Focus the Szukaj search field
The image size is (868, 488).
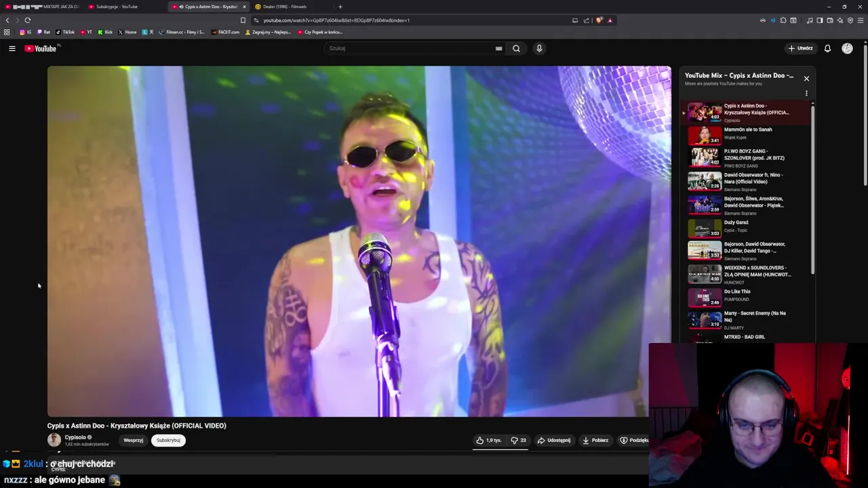pos(411,48)
